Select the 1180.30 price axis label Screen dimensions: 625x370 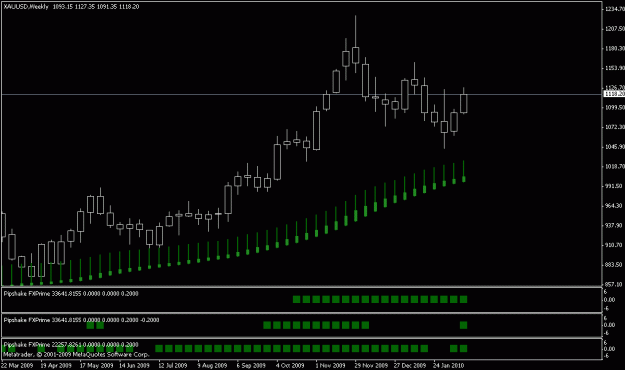tap(615, 48)
